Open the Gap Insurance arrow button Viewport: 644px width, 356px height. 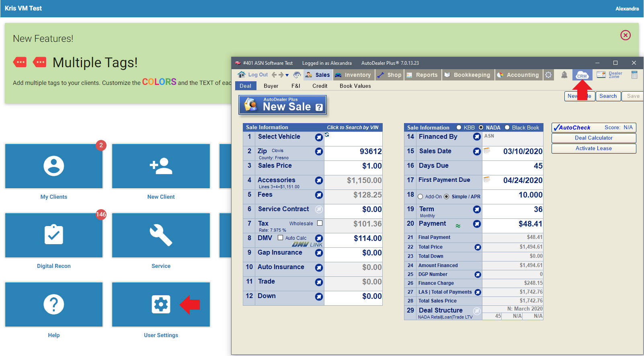[319, 253]
